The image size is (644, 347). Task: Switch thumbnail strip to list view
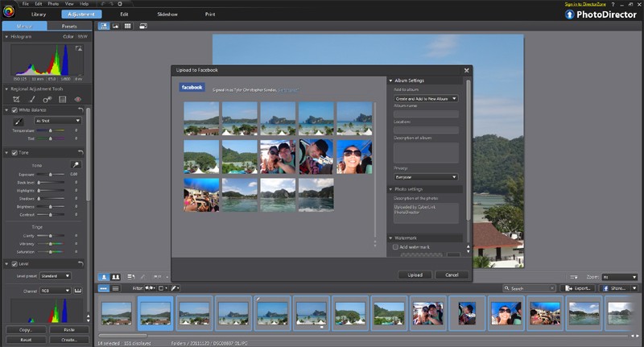click(116, 289)
